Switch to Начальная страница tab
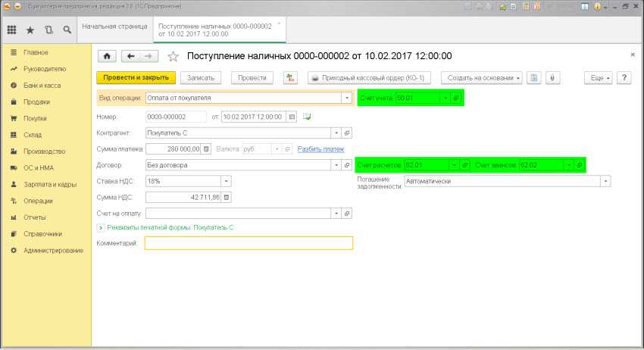This screenshot has width=644, height=350. coord(114,26)
